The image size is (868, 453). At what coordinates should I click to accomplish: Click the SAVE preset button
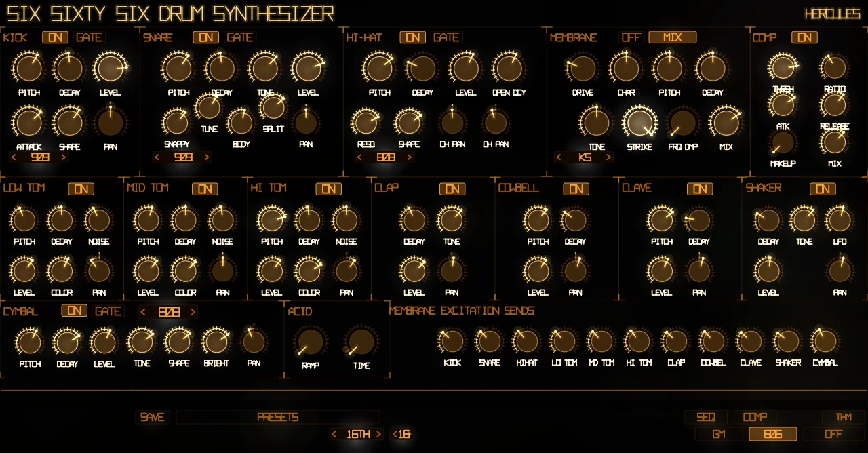tap(153, 418)
